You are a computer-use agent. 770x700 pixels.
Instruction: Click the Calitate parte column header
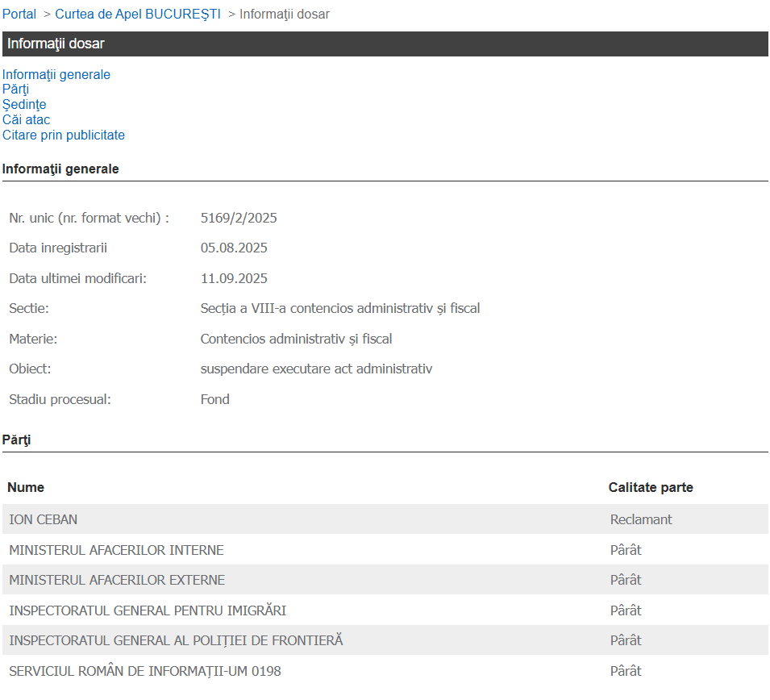tap(651, 488)
